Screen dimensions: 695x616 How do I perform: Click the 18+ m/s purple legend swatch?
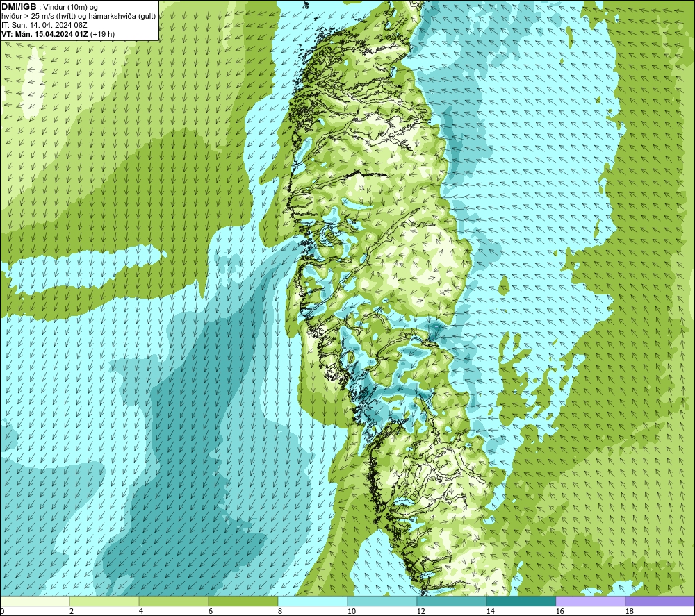pos(660,601)
